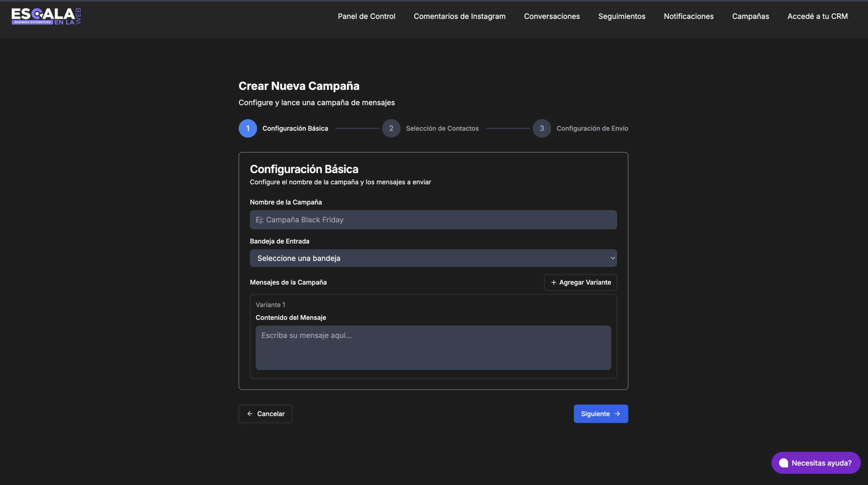Viewport: 868px width, 485px height.
Task: Click the Contenido del Mensaje textarea
Action: pos(433,348)
